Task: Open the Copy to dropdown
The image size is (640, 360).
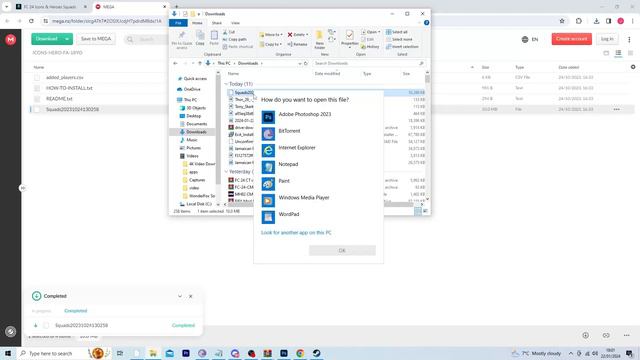Action: tap(271, 44)
